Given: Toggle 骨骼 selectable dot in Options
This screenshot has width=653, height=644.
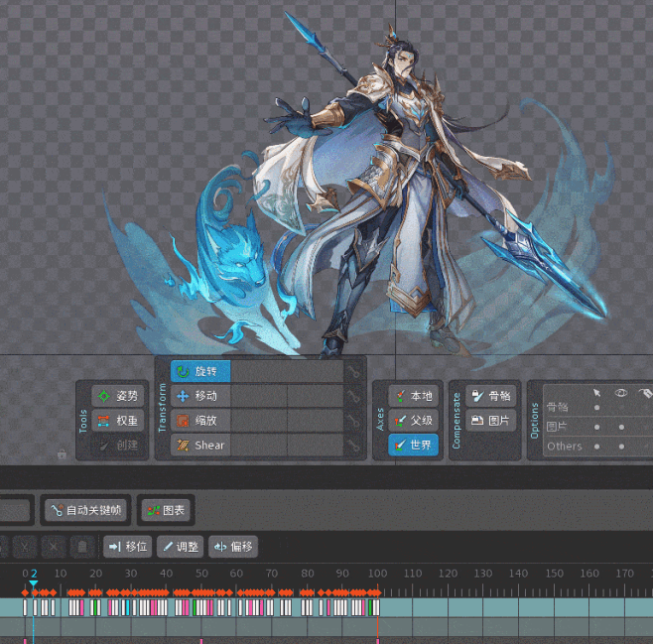Looking at the screenshot, I should 596,408.
